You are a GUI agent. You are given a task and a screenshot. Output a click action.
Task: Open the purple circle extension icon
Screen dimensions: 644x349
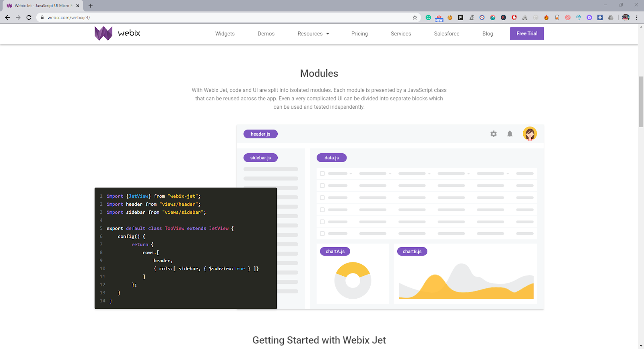tap(589, 17)
